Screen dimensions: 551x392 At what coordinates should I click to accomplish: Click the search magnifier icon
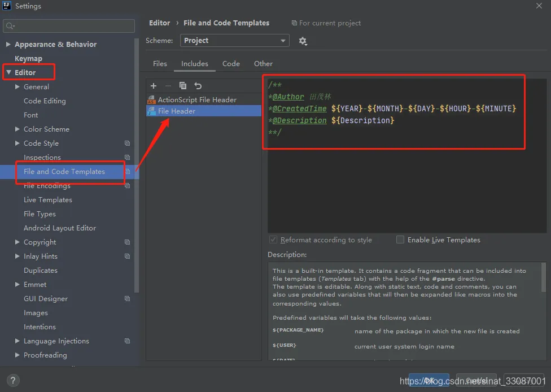pyautogui.click(x=10, y=25)
